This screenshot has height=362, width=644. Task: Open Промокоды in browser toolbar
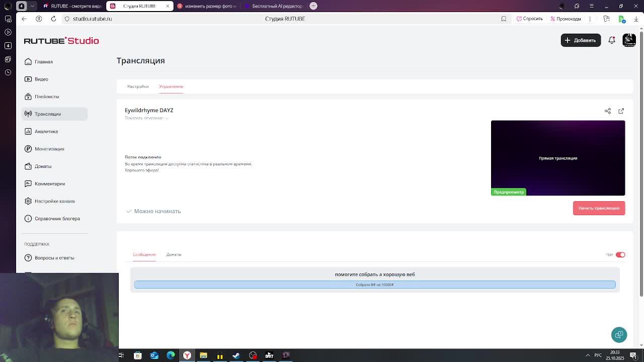coord(566,19)
